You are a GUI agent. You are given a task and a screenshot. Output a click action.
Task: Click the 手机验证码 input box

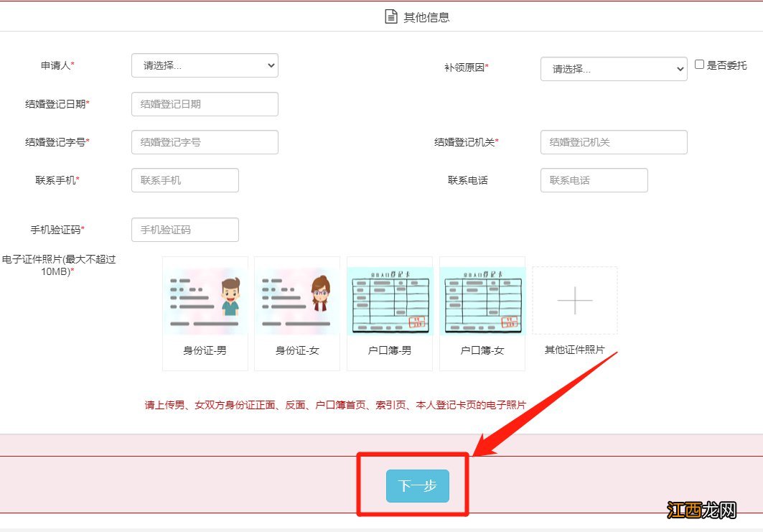pos(184,229)
